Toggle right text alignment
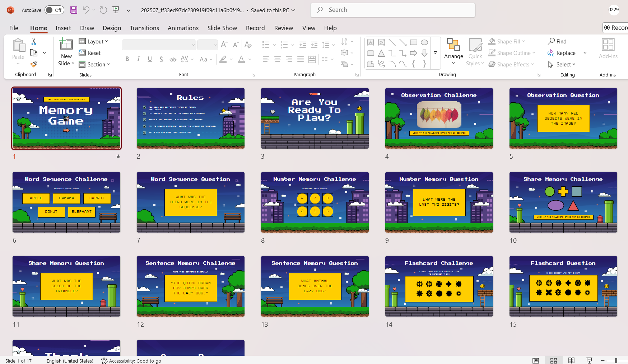The height and width of the screenshot is (364, 628). coord(289,59)
